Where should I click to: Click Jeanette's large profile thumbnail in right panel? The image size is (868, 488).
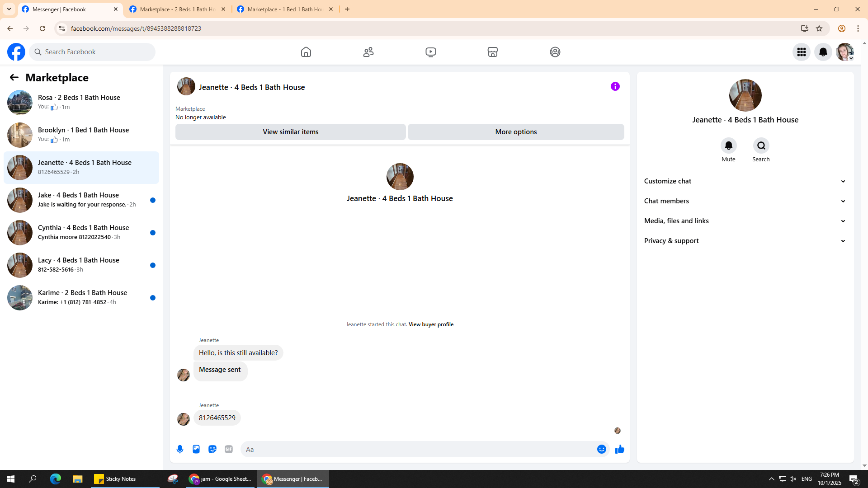pyautogui.click(x=745, y=95)
